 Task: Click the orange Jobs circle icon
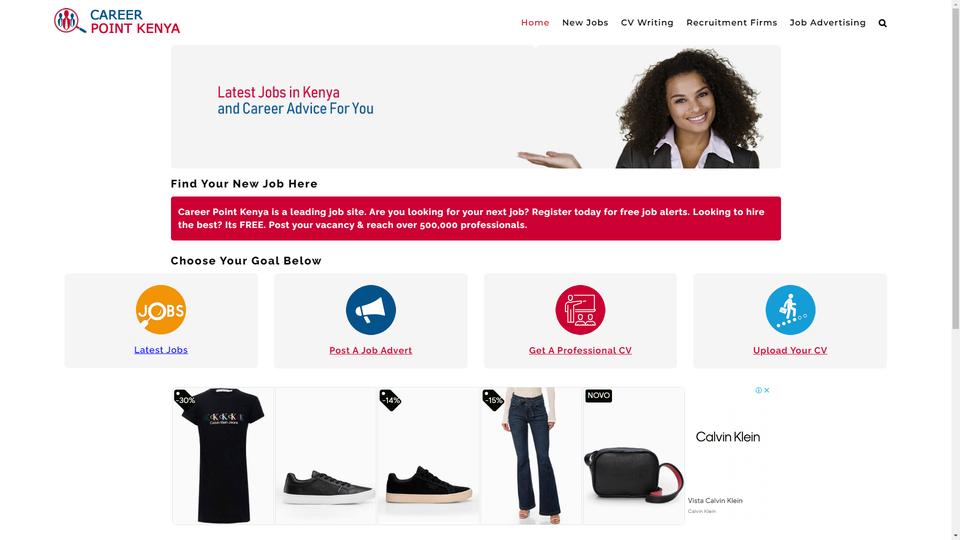tap(161, 310)
